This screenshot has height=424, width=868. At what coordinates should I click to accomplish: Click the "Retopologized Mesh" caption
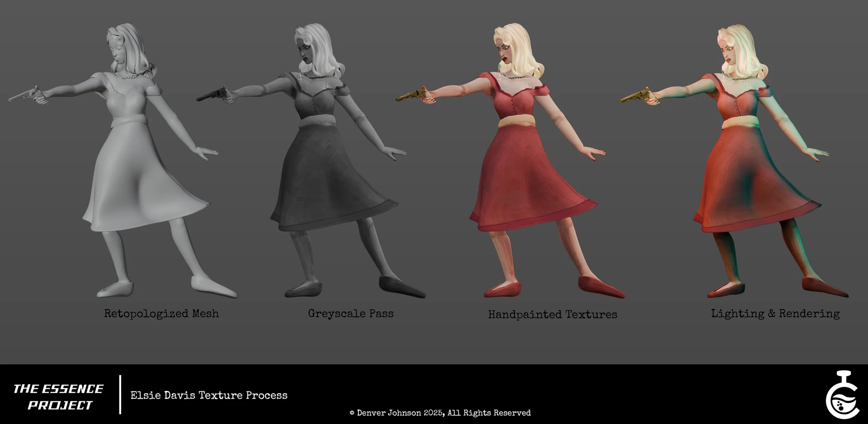click(x=161, y=314)
